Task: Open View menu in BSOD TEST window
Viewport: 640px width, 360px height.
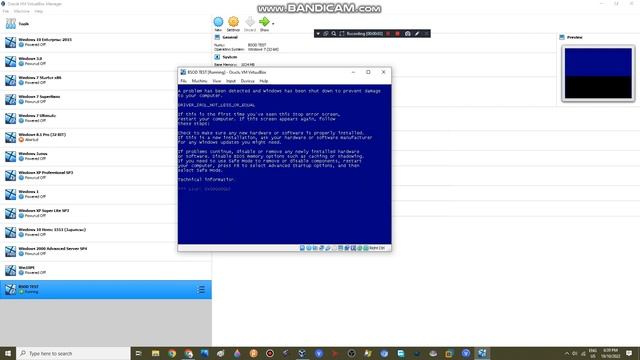Action: click(x=217, y=81)
